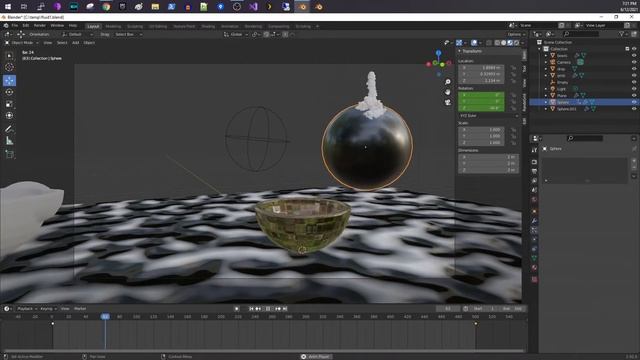Hide the Plane object in outliner
640x360 pixels.
click(634, 96)
